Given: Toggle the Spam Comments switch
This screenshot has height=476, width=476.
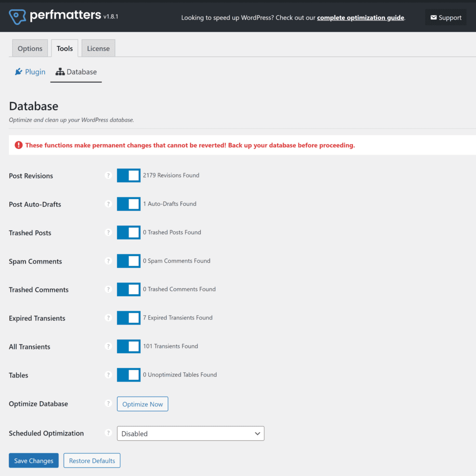Looking at the screenshot, I should [129, 261].
